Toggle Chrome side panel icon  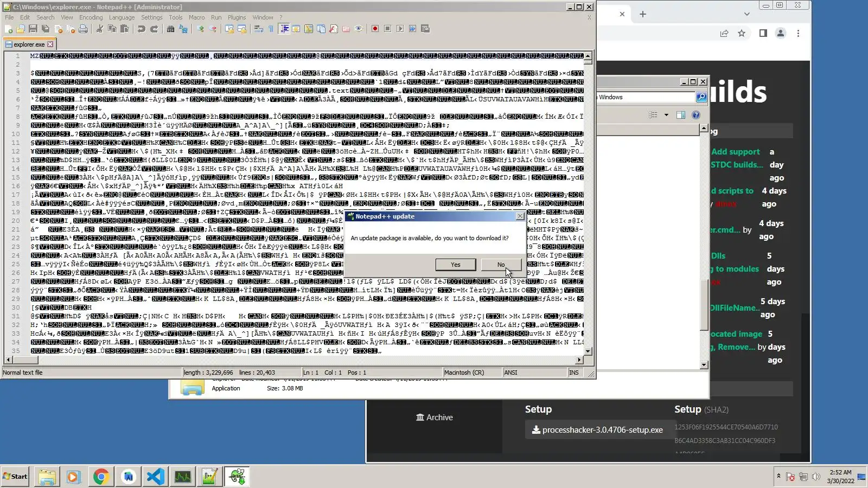(x=763, y=34)
